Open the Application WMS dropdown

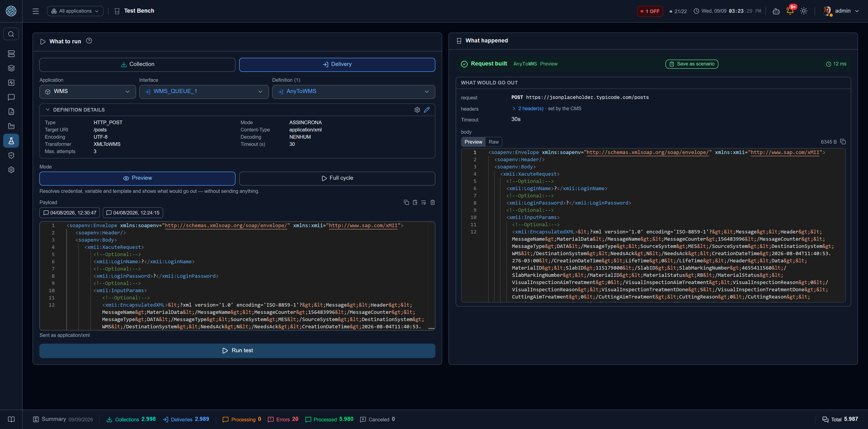[88, 91]
